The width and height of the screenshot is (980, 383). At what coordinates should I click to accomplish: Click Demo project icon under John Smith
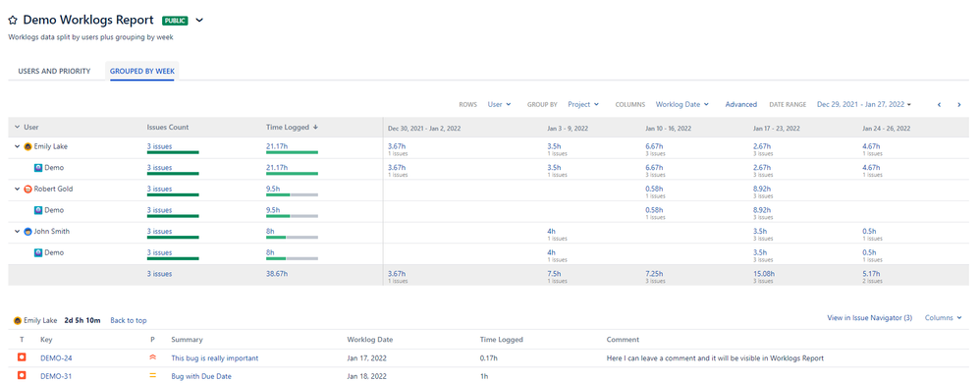coord(38,252)
